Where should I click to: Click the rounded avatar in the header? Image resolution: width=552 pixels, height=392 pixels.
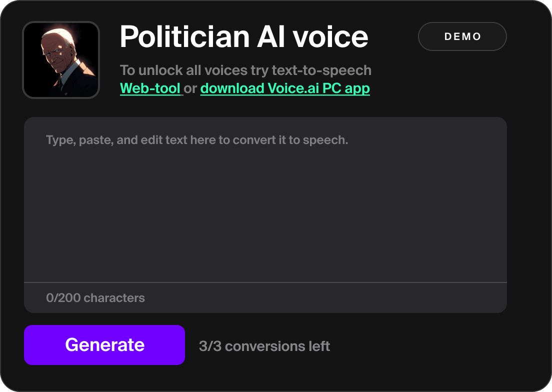(60, 59)
